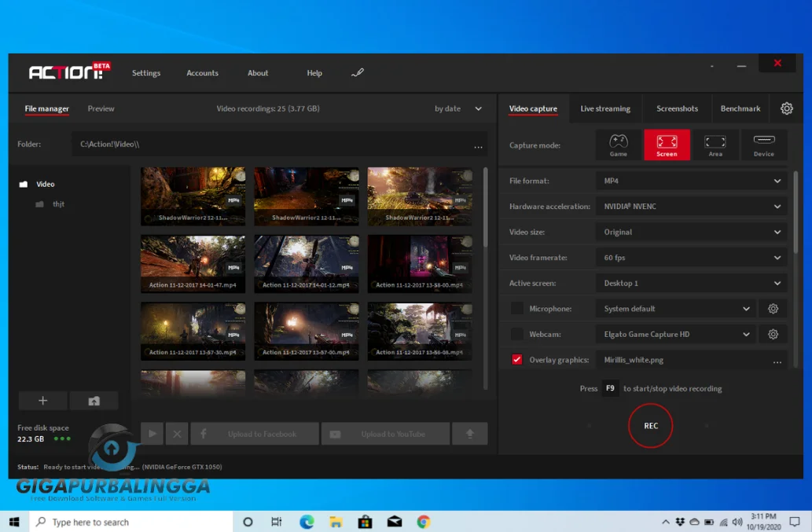
Task: Open the Accounts menu
Action: [x=202, y=73]
